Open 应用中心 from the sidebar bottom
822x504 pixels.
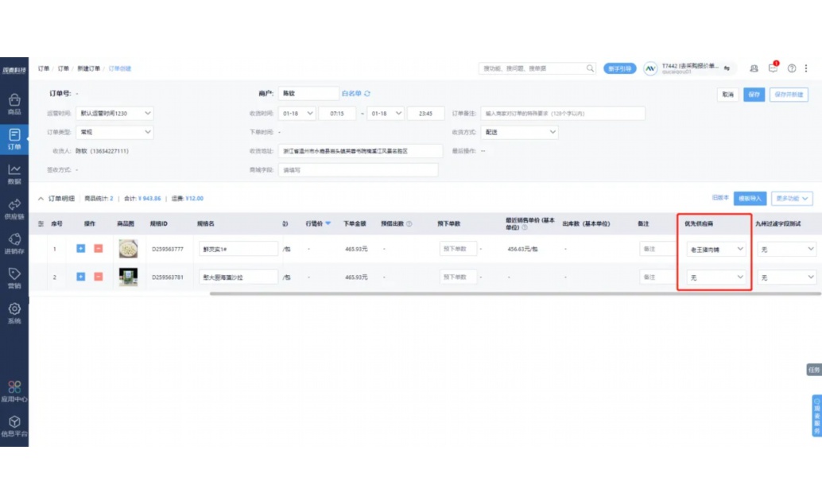click(x=14, y=391)
